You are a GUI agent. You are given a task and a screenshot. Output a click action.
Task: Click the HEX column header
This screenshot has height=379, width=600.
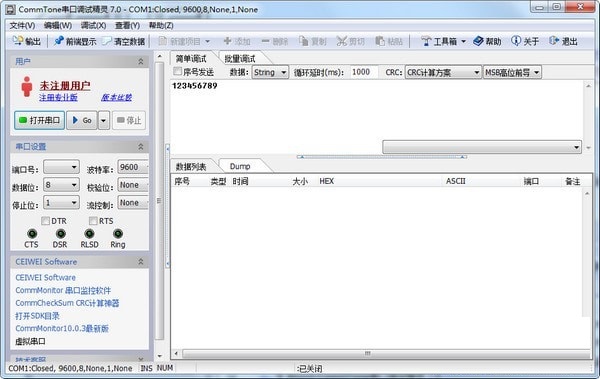click(x=326, y=181)
